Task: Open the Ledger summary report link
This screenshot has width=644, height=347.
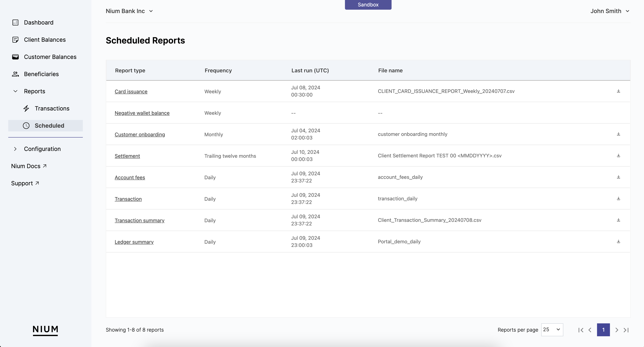Action: pyautogui.click(x=134, y=242)
